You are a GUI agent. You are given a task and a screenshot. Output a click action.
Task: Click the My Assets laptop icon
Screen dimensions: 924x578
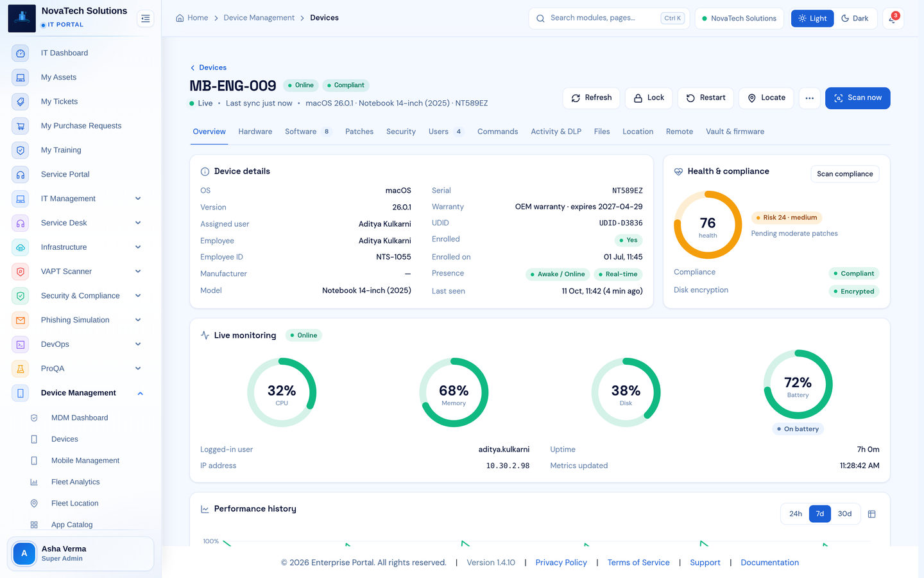21,78
